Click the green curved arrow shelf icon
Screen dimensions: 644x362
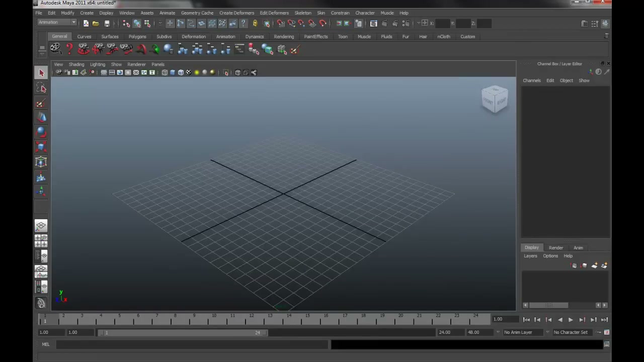point(154,49)
